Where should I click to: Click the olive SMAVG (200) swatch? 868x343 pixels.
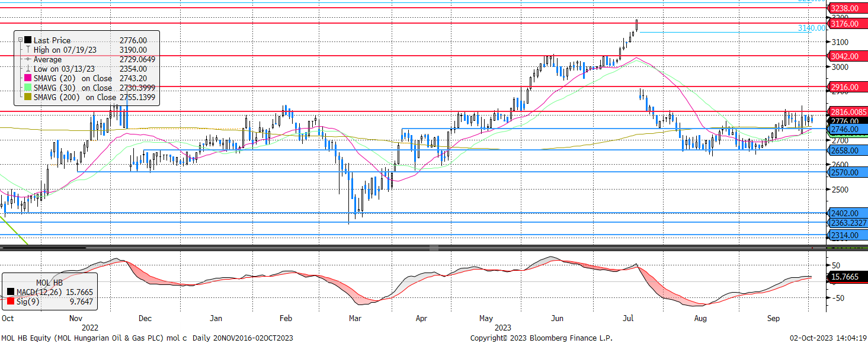(27, 97)
